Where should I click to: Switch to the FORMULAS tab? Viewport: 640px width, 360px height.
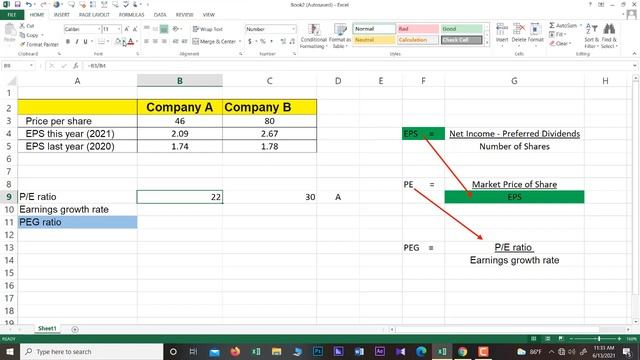131,15
